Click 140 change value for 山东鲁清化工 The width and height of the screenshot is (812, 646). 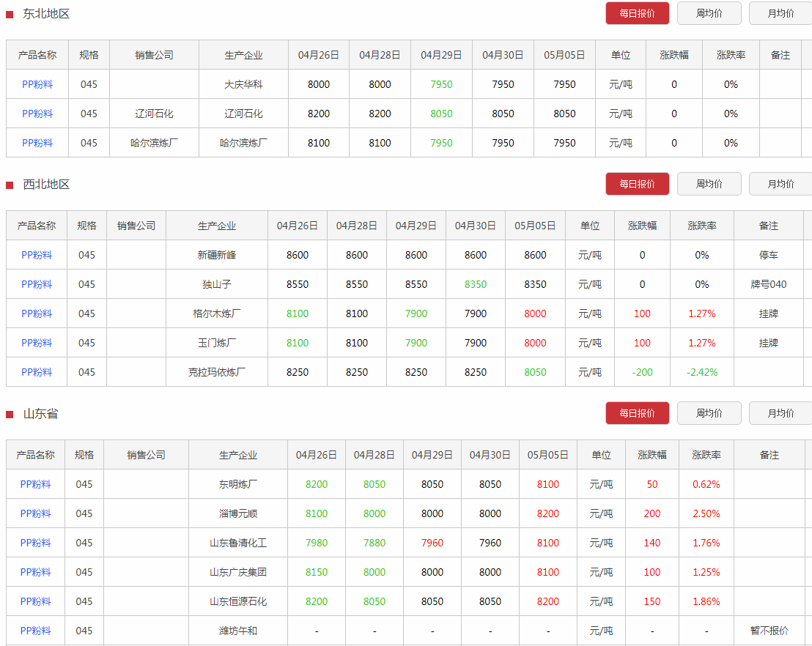pyautogui.click(x=652, y=543)
